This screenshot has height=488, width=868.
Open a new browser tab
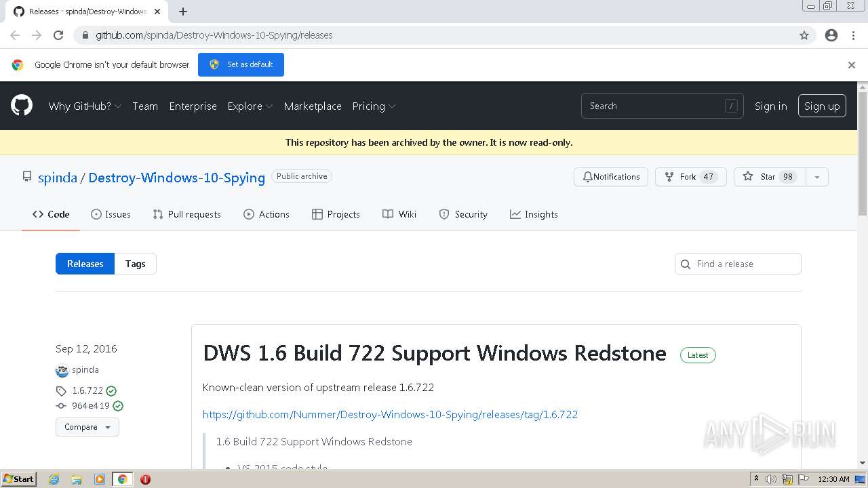(183, 12)
